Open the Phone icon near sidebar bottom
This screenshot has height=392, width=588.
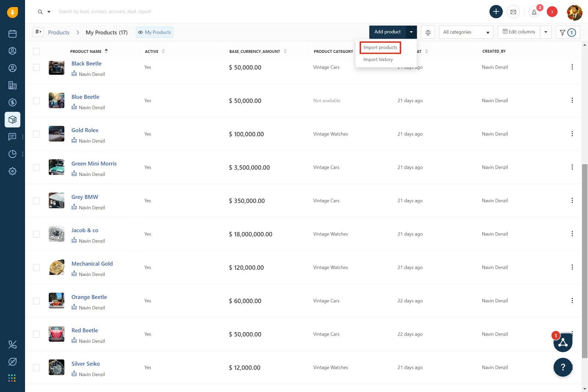12,345
